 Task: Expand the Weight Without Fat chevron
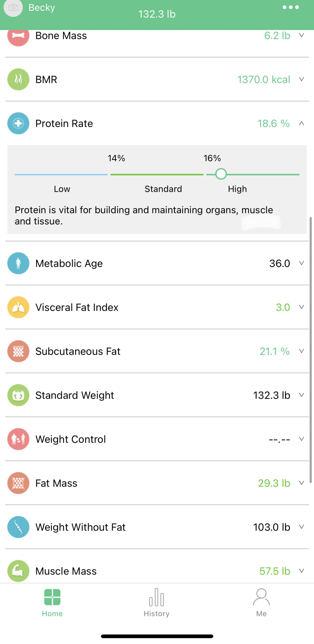301,527
